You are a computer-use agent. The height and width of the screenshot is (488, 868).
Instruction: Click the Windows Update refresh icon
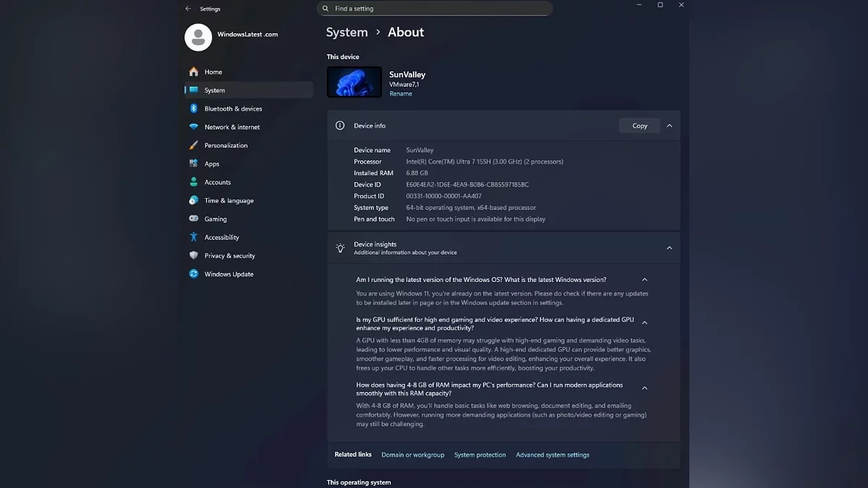[x=193, y=274]
